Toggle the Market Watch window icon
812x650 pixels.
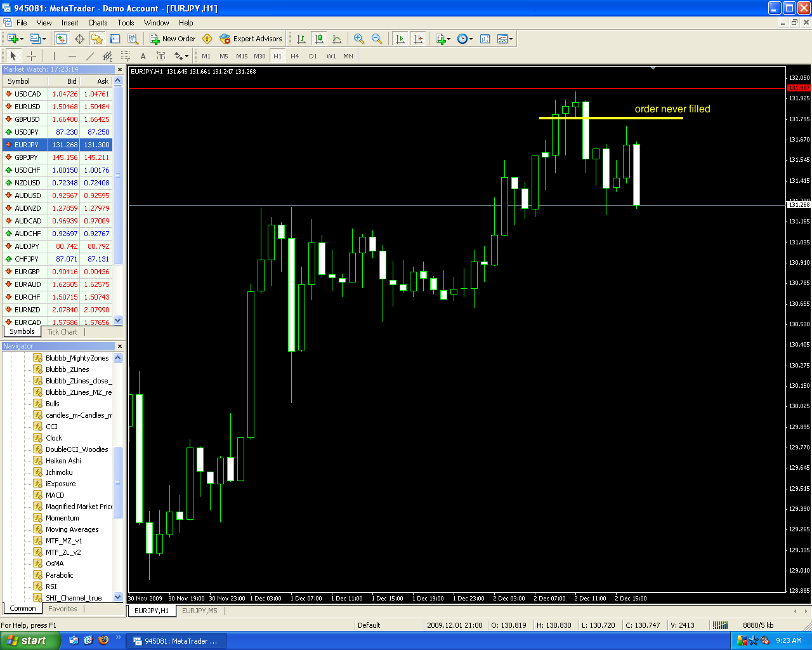[61, 39]
